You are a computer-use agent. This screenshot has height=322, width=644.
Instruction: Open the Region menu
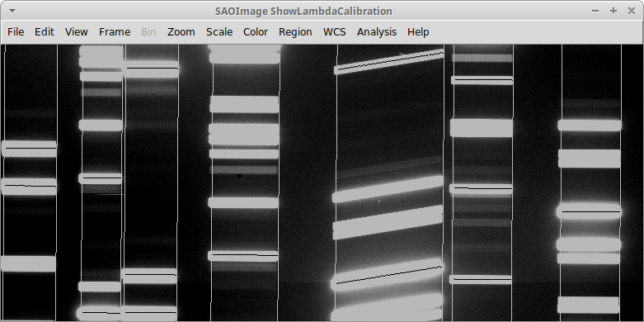295,32
